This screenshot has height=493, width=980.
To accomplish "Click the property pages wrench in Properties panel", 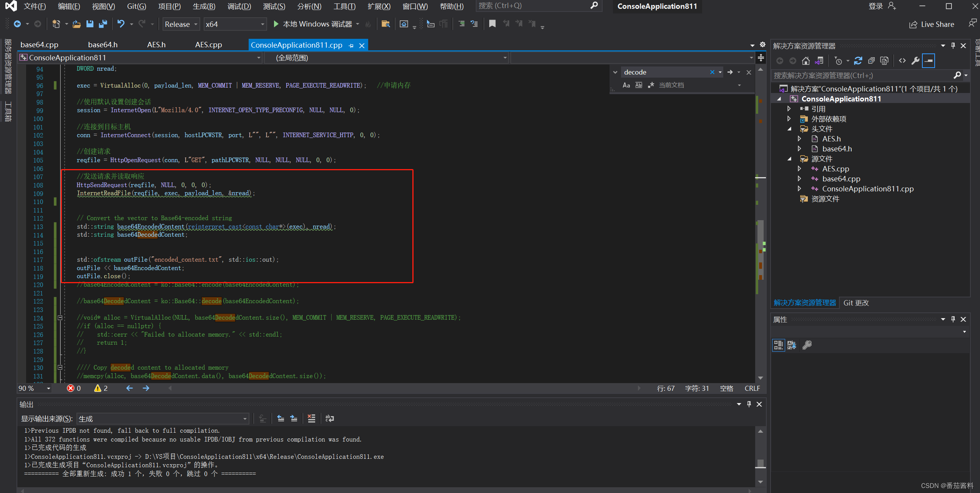I will [x=807, y=345].
